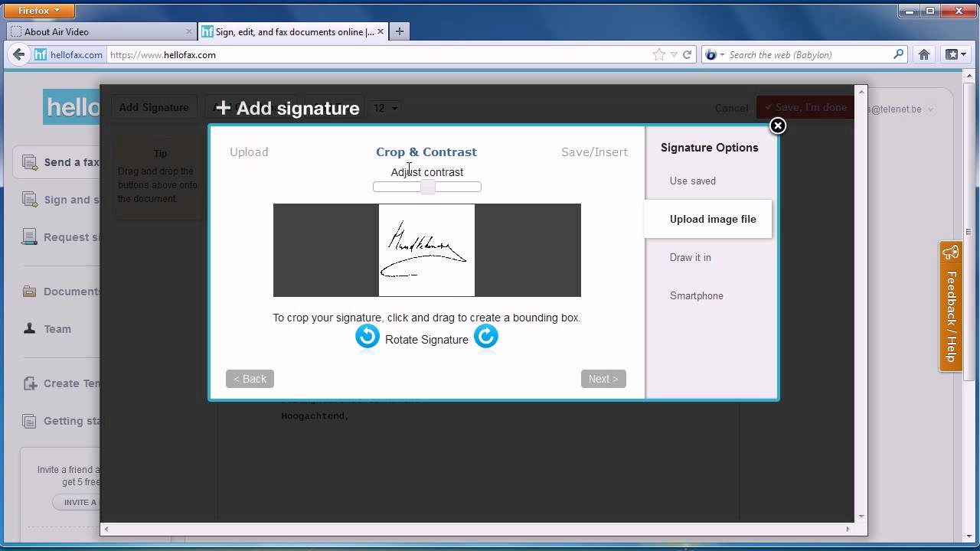980x551 pixels.
Task: Click the horizontal scrollbar's right arrow
Action: (x=848, y=529)
